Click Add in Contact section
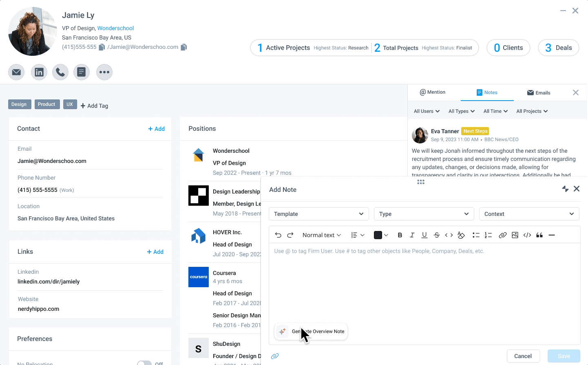The image size is (588, 365). 156,129
